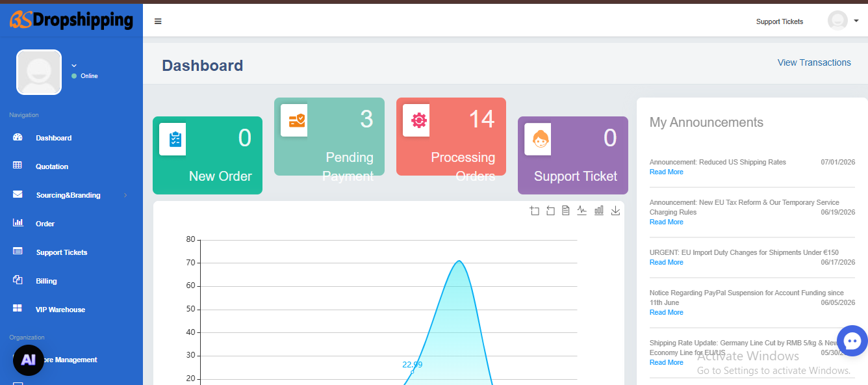
Task: Open the Support Tickets sidebar icon
Action: click(x=18, y=251)
